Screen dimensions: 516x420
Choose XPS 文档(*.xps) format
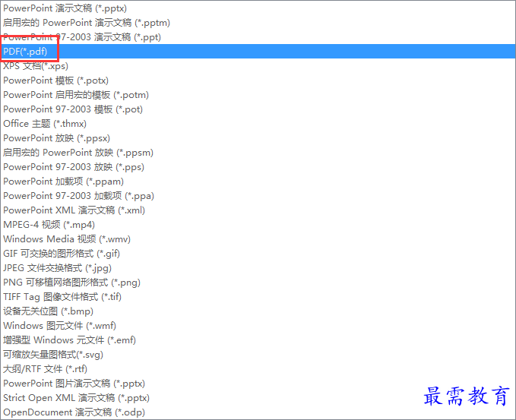point(258,66)
